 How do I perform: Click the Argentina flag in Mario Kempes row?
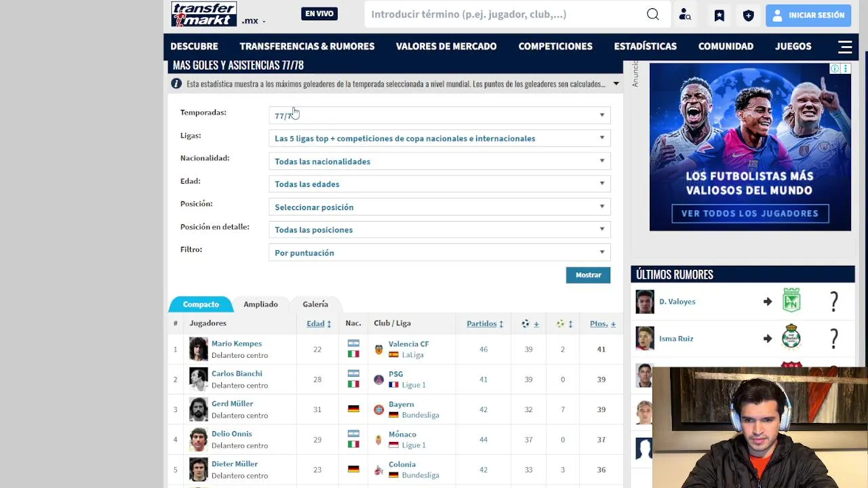[x=353, y=344]
